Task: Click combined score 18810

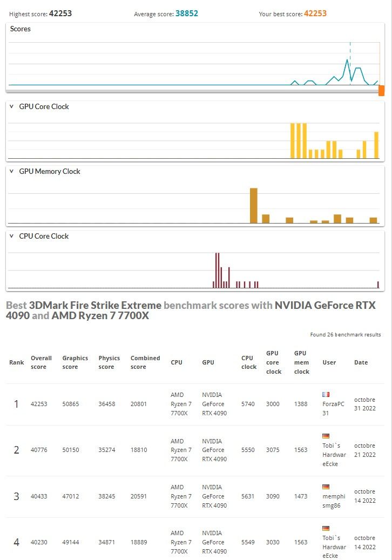Action: tap(139, 450)
